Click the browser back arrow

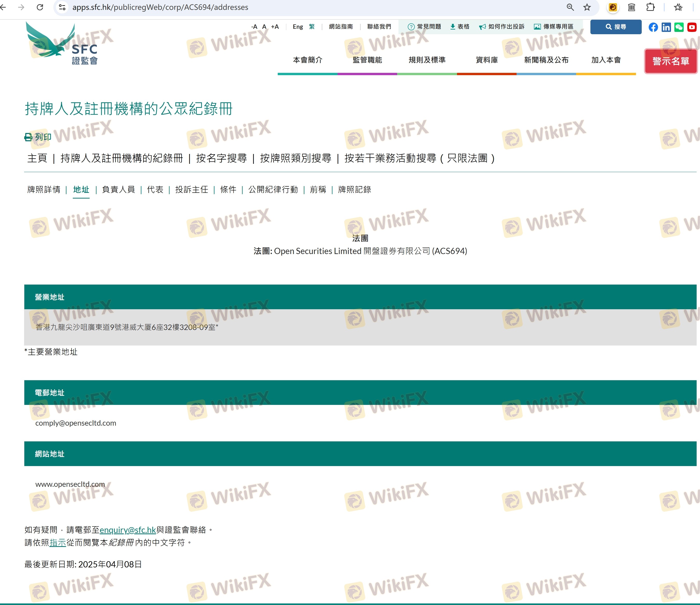pyautogui.click(x=3, y=7)
